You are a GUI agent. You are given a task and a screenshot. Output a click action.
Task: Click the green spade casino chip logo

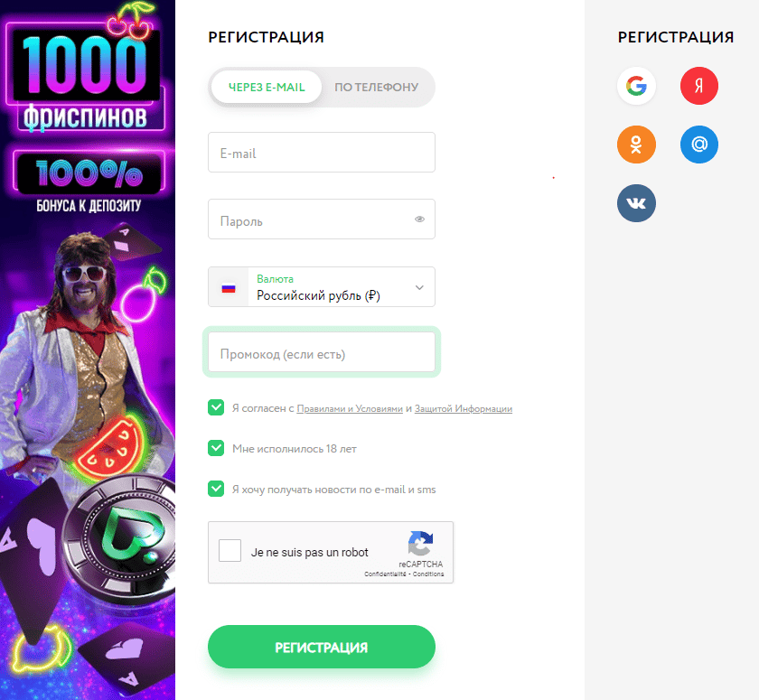(x=126, y=534)
